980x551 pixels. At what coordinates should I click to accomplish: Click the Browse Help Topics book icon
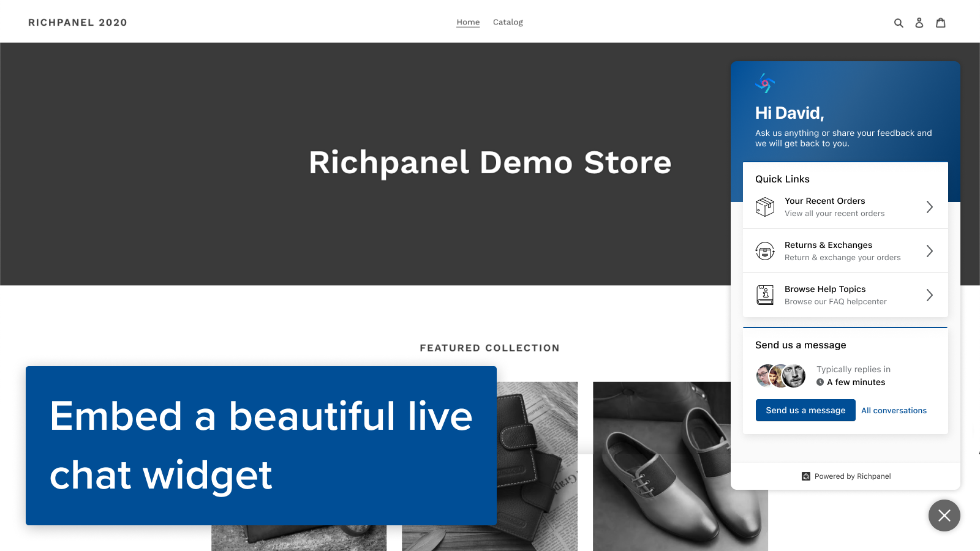tap(765, 295)
